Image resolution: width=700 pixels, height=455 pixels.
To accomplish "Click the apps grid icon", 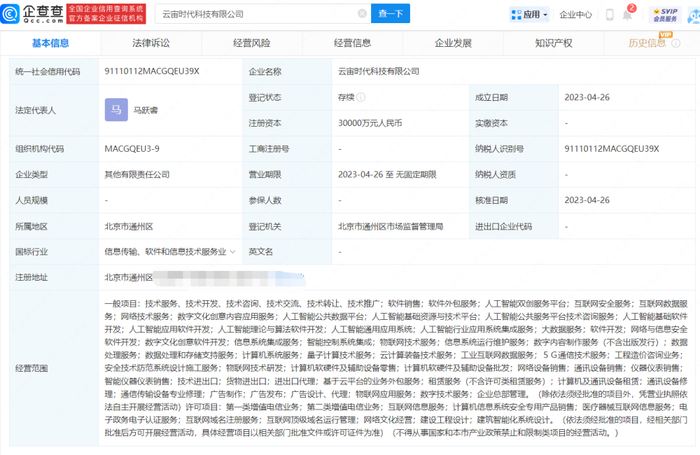I will tap(517, 15).
